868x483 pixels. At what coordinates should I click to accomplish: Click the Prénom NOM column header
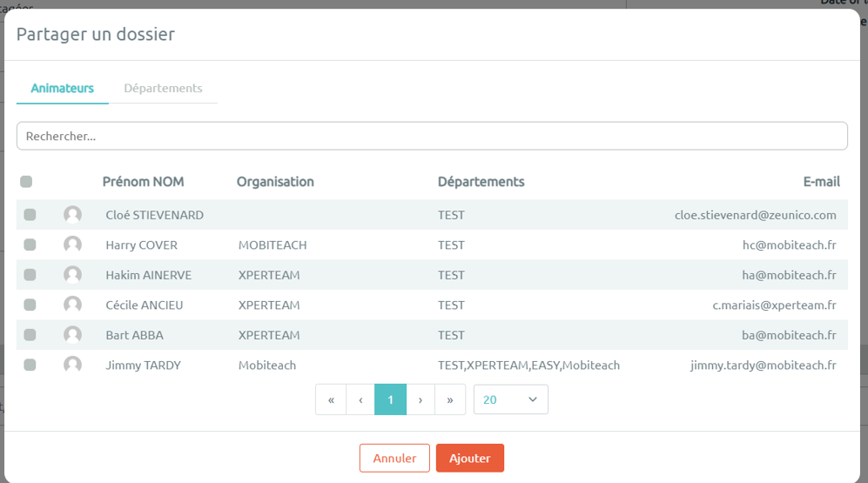[143, 182]
